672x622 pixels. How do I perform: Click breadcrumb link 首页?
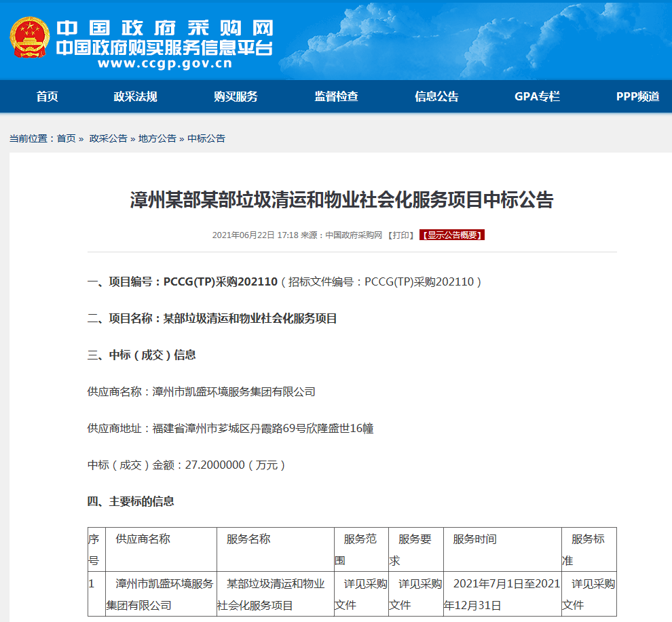[66, 138]
